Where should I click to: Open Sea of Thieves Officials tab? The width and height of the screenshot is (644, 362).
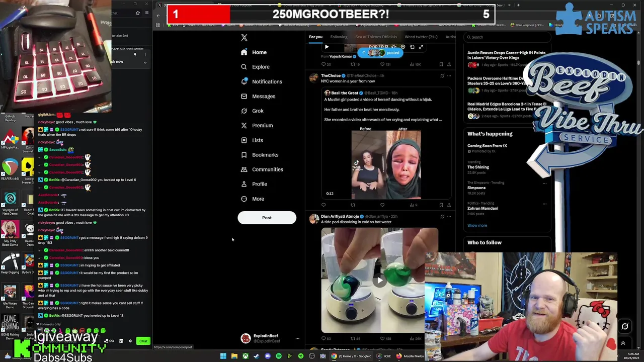pyautogui.click(x=376, y=37)
